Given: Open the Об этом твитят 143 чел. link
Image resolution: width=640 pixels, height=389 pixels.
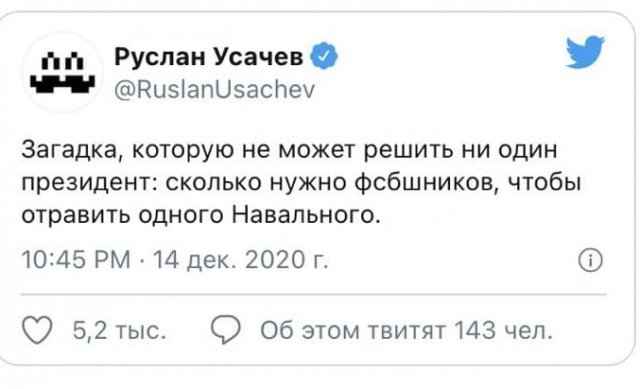Looking at the screenshot, I should pyautogui.click(x=407, y=330).
